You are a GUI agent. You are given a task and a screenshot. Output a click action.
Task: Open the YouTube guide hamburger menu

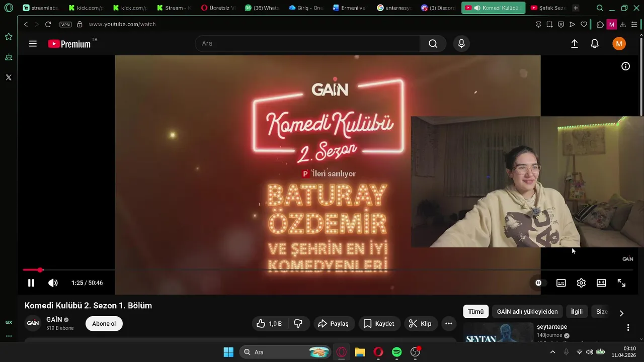tap(33, 44)
